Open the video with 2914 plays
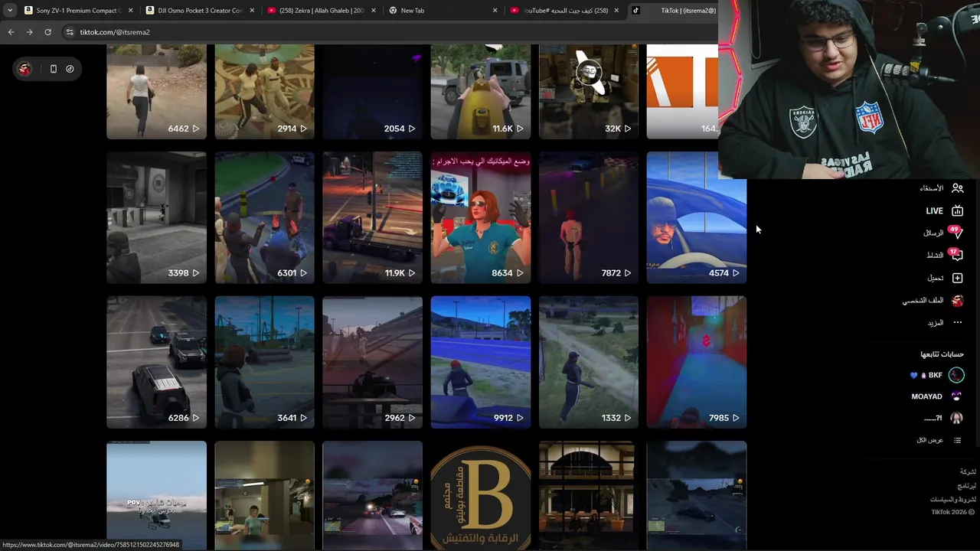 264,92
